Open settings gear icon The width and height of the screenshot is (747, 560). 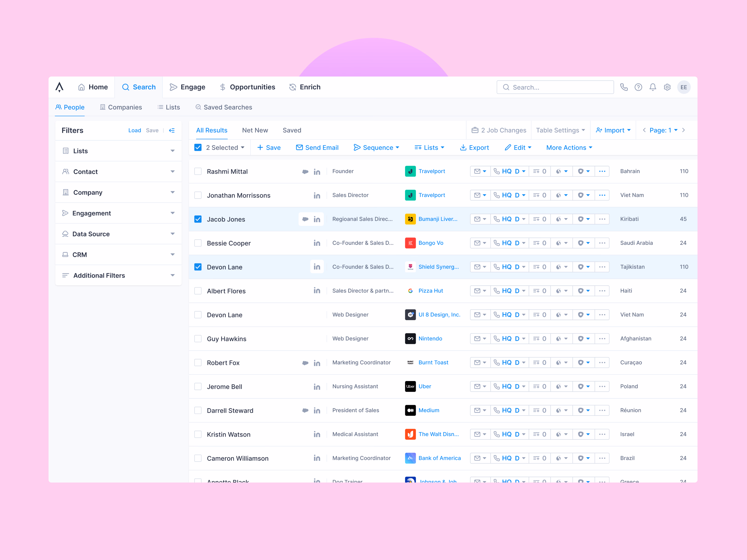click(x=667, y=87)
